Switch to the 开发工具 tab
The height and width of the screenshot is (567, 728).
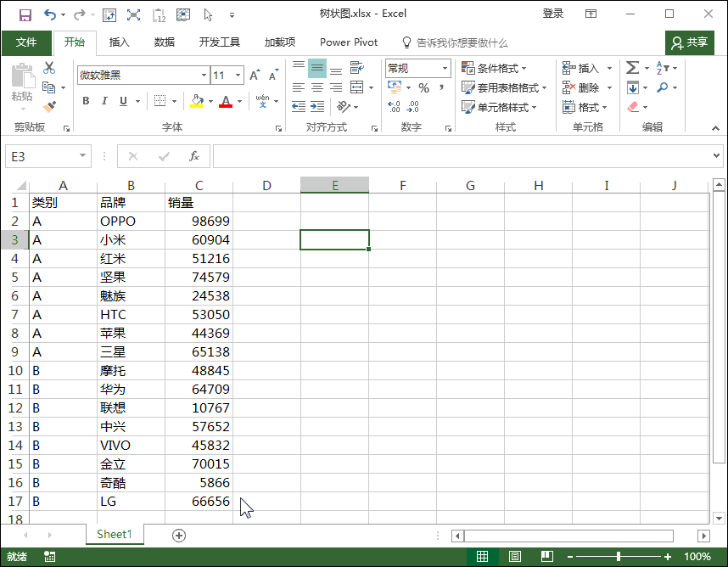pos(220,42)
